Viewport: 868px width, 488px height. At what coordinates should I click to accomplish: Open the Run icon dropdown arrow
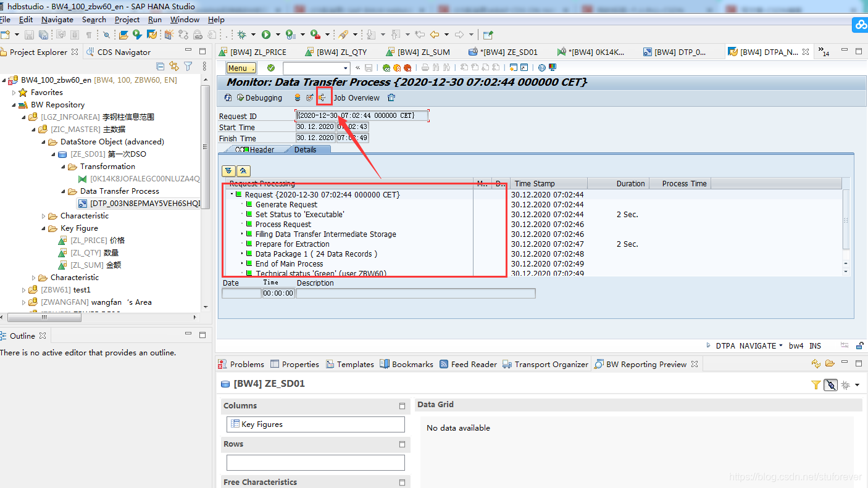click(278, 35)
